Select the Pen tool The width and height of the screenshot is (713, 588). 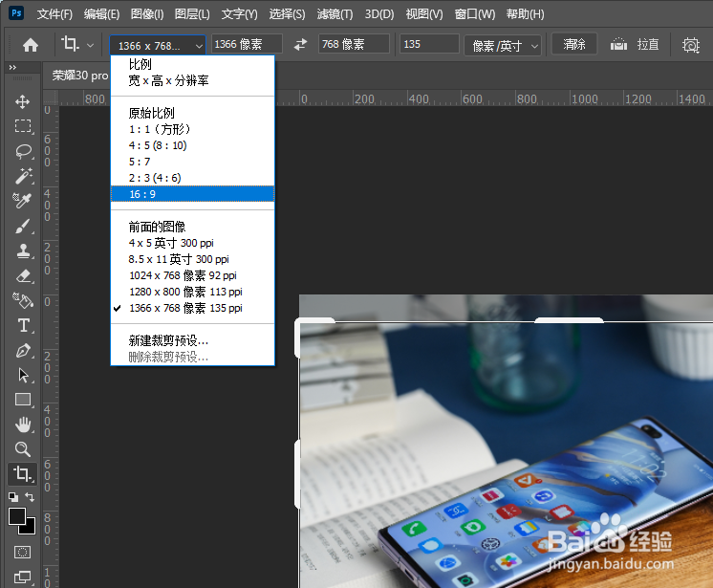(x=23, y=350)
